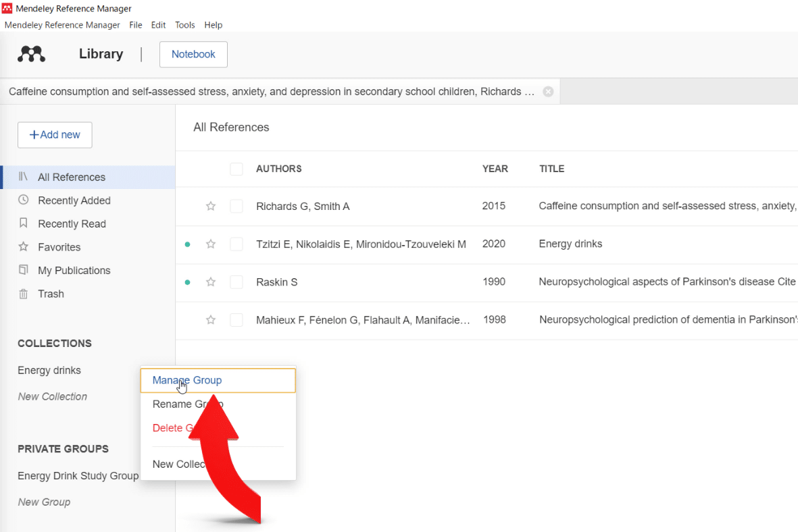The image size is (798, 532).
Task: Click the Add new button
Action: click(x=55, y=135)
